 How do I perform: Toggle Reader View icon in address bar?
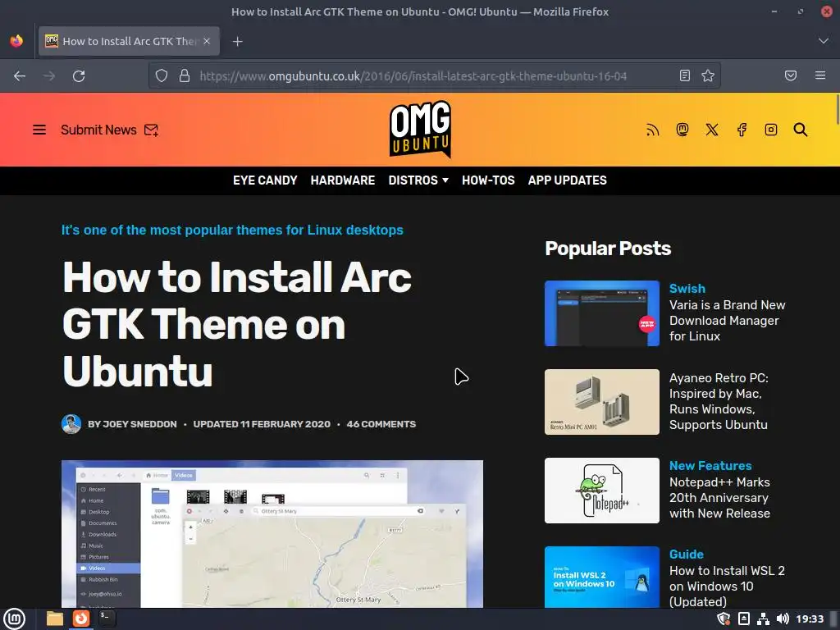click(685, 75)
